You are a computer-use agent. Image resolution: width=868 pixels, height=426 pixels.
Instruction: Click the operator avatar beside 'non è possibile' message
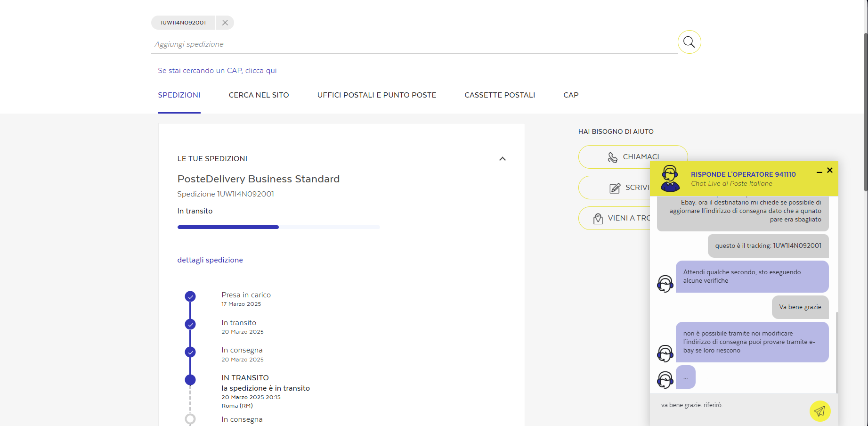coord(665,353)
